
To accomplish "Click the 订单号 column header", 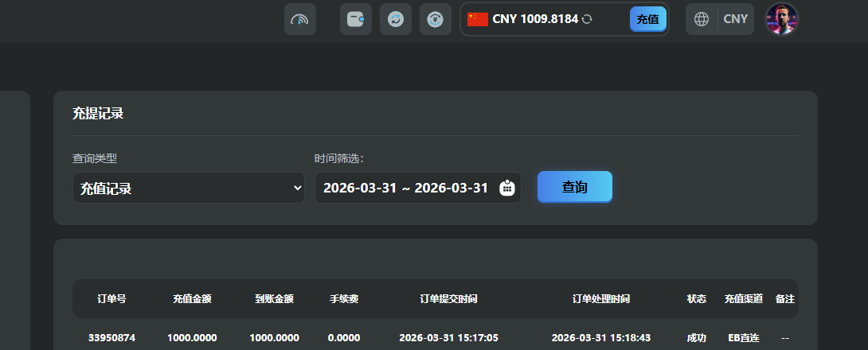I will click(x=111, y=299).
